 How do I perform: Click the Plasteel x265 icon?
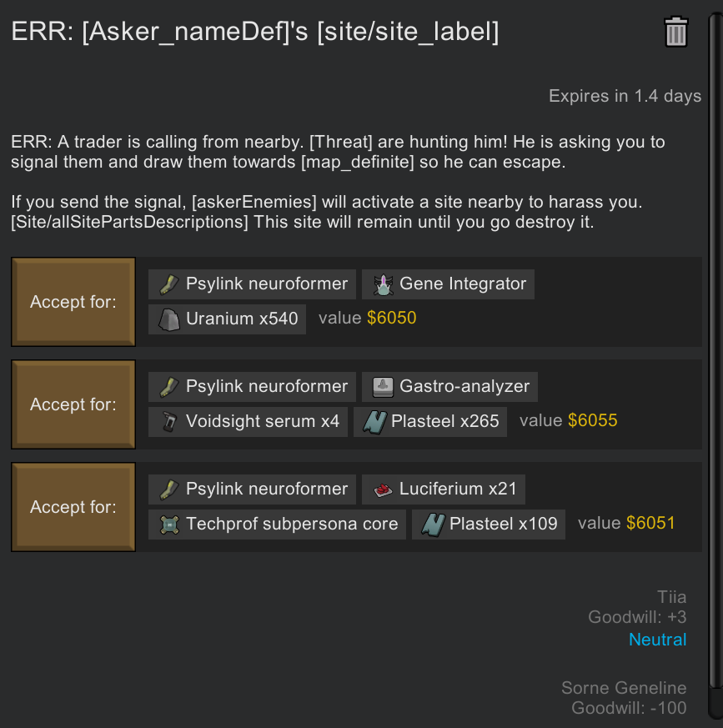tap(374, 422)
